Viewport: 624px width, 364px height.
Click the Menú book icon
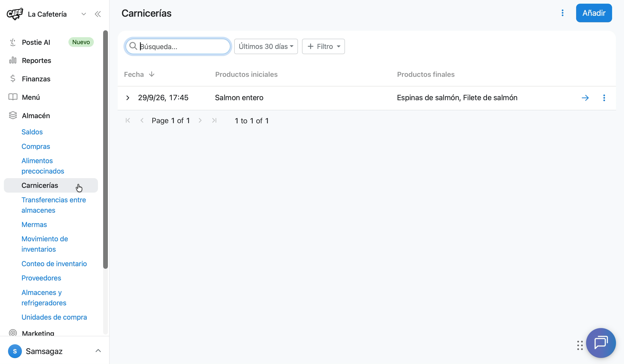tap(13, 97)
